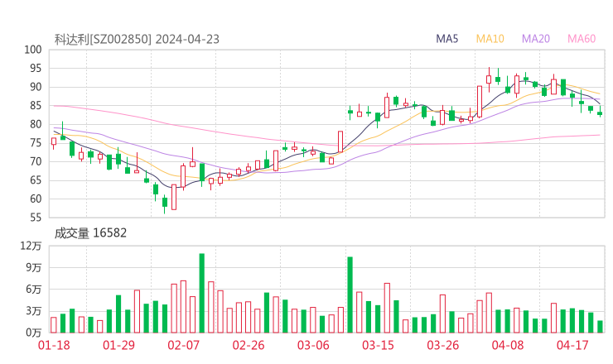Image resolution: width=613 pixels, height=364 pixels.
Task: Click the 85 price axis label
Action: 36,105
